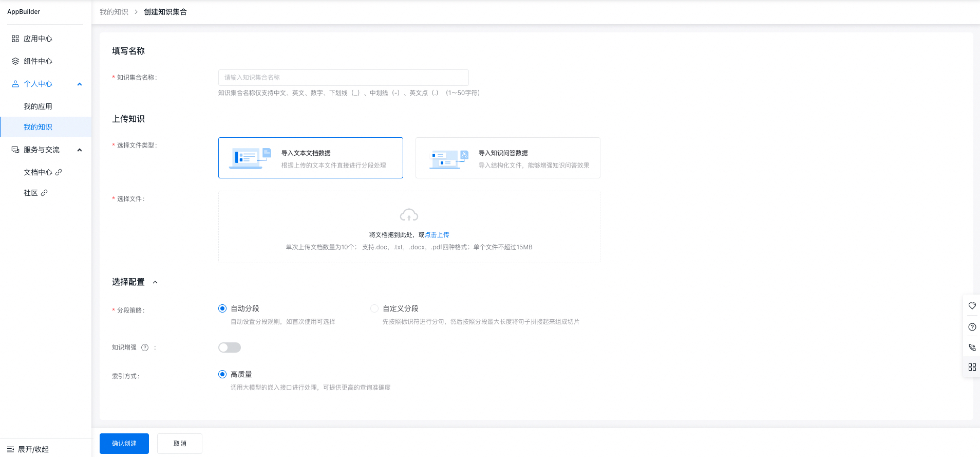Collapse the 选择配置 section chevron
980x457 pixels.
tap(155, 282)
